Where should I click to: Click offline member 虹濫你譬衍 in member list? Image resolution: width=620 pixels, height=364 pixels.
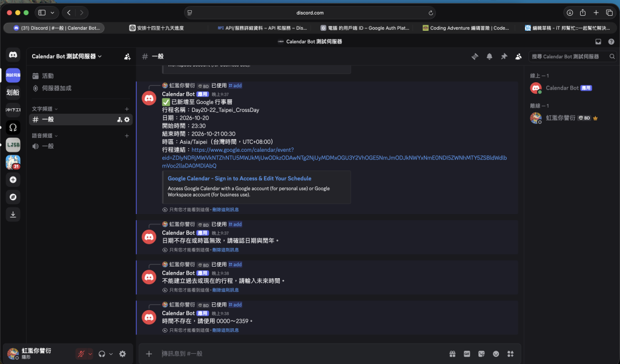(x=571, y=118)
